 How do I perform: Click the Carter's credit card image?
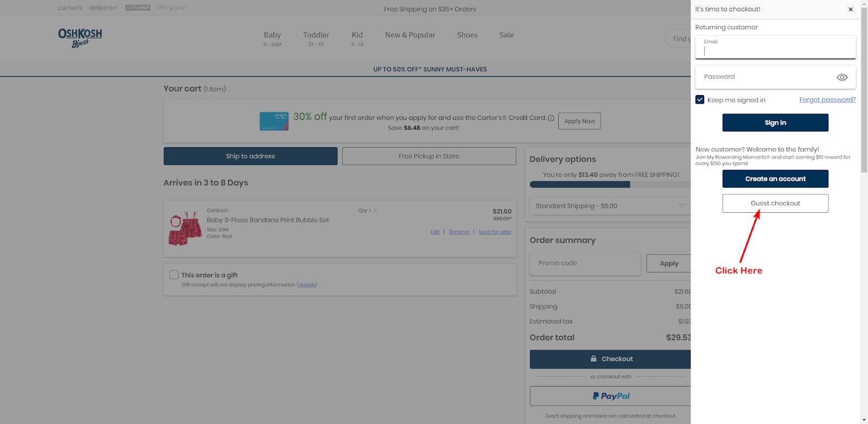(274, 121)
